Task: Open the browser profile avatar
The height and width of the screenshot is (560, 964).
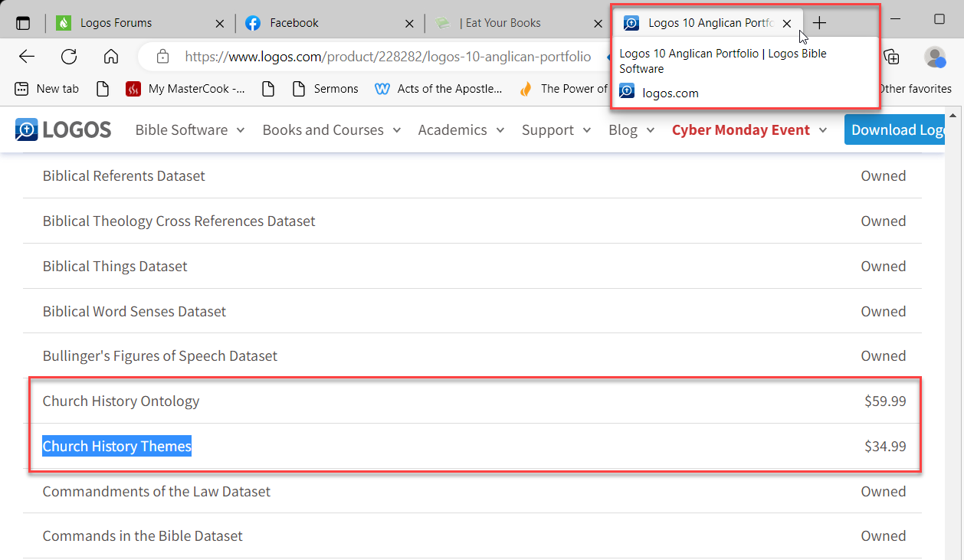Action: pos(935,57)
